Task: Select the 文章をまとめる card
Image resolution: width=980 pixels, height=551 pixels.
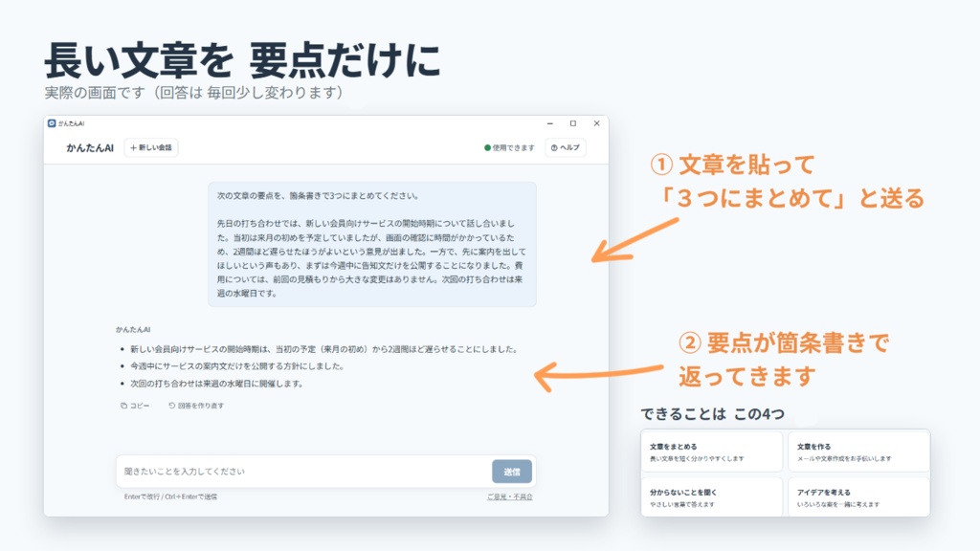Action: coord(711,452)
